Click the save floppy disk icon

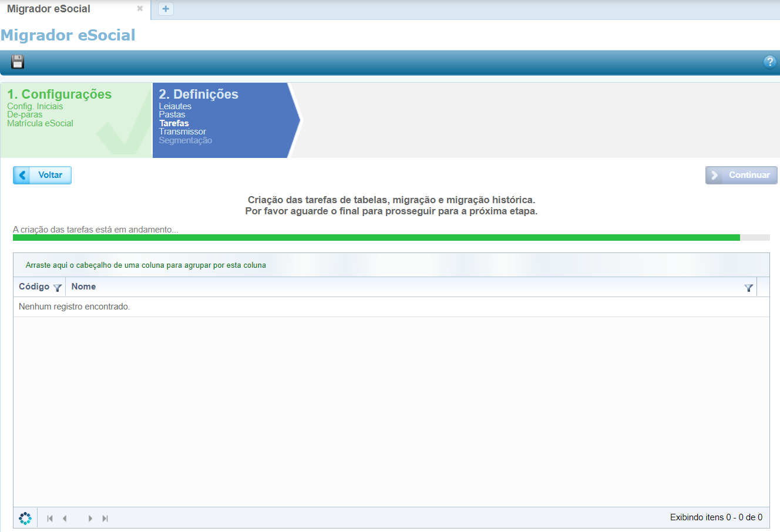coord(18,62)
